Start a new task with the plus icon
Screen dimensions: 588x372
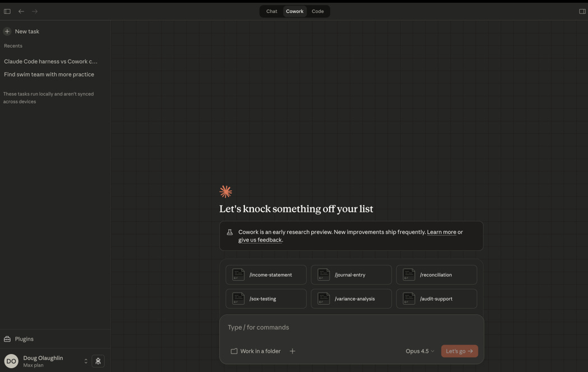[7, 31]
